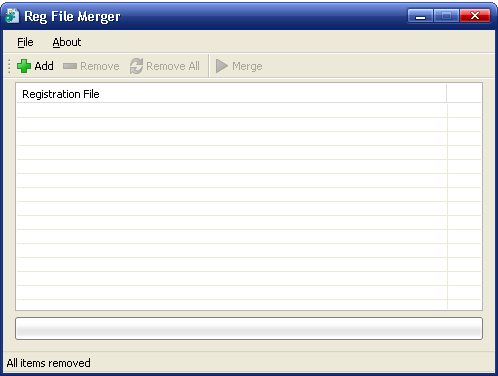
Task: Choose the Remove text label in toolbar
Action: [100, 66]
